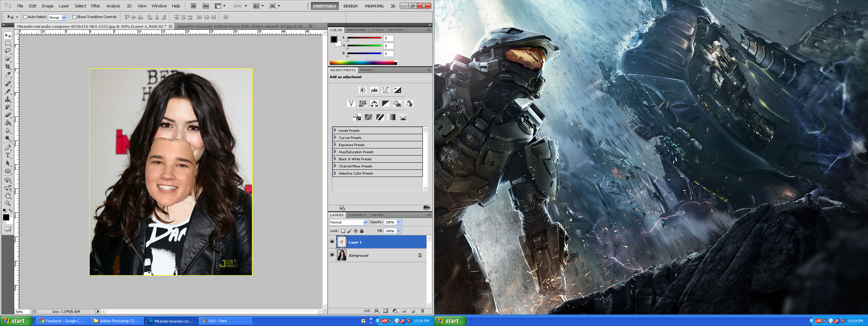Open the Fill slider arrow
868x326 pixels.
coord(399,231)
